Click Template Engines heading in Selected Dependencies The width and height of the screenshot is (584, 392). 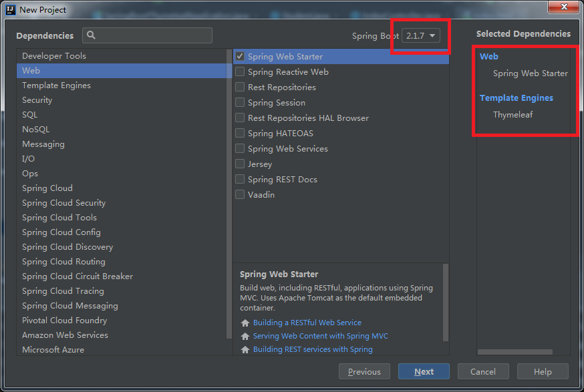pyautogui.click(x=517, y=98)
